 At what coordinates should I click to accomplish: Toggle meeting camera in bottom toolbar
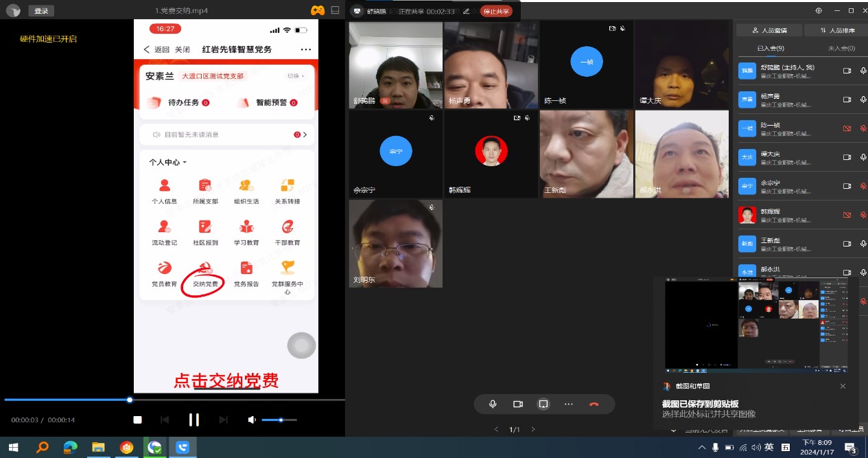tap(518, 404)
